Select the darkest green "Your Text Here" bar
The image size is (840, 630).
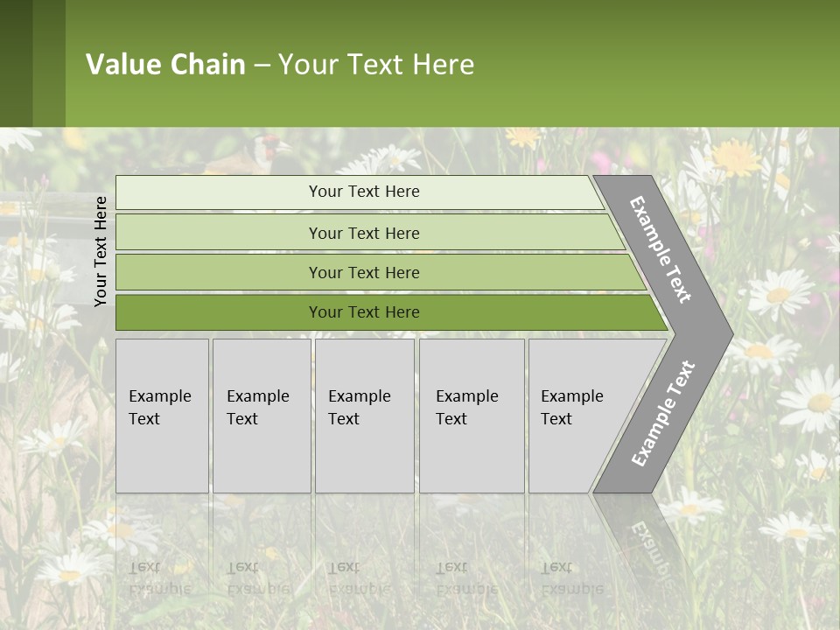(363, 312)
